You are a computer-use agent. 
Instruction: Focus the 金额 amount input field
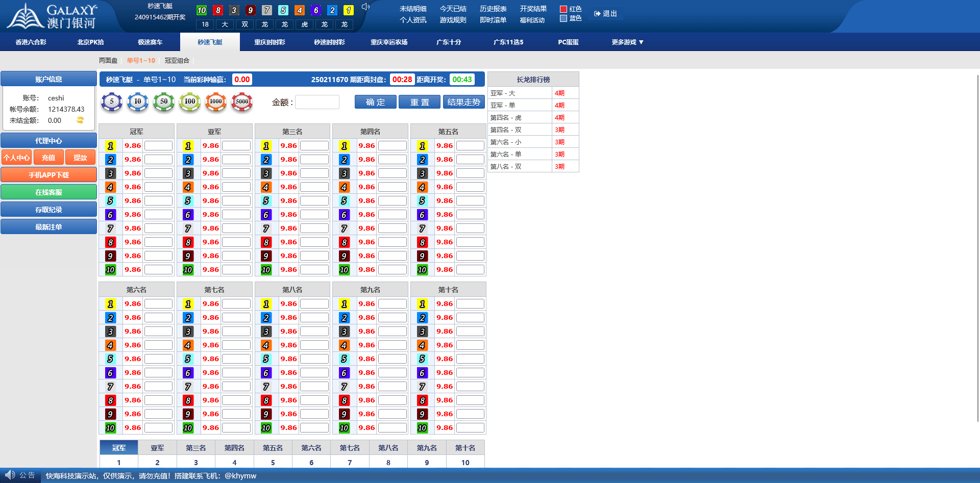point(317,102)
